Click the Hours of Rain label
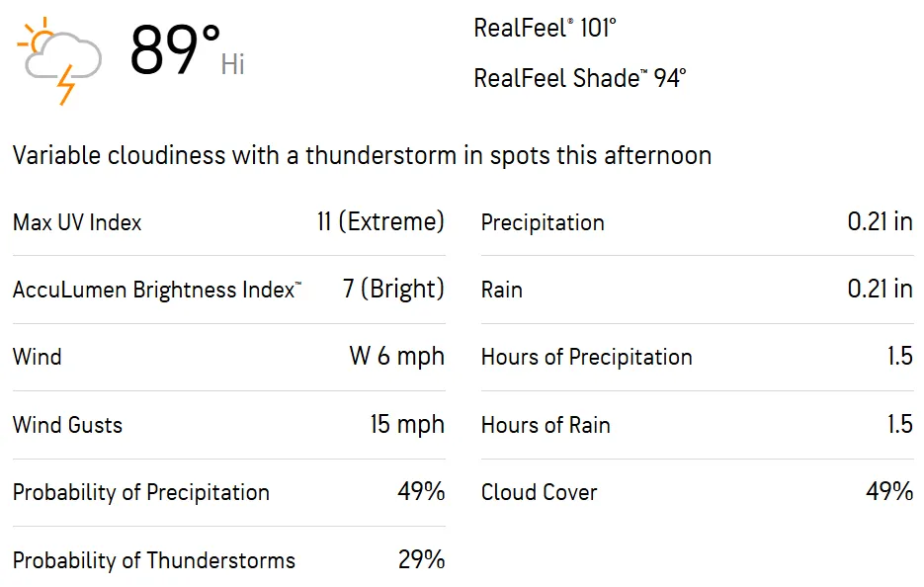Screen dimensions: 924x587 [546, 425]
